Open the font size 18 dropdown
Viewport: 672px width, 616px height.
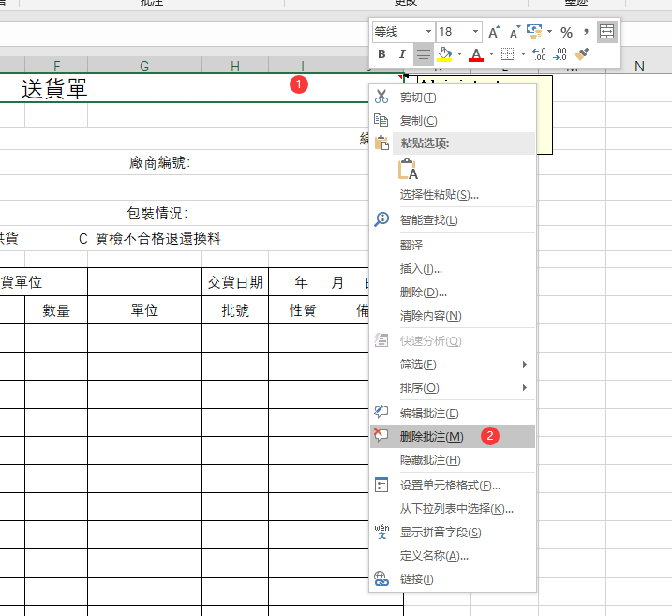475,32
